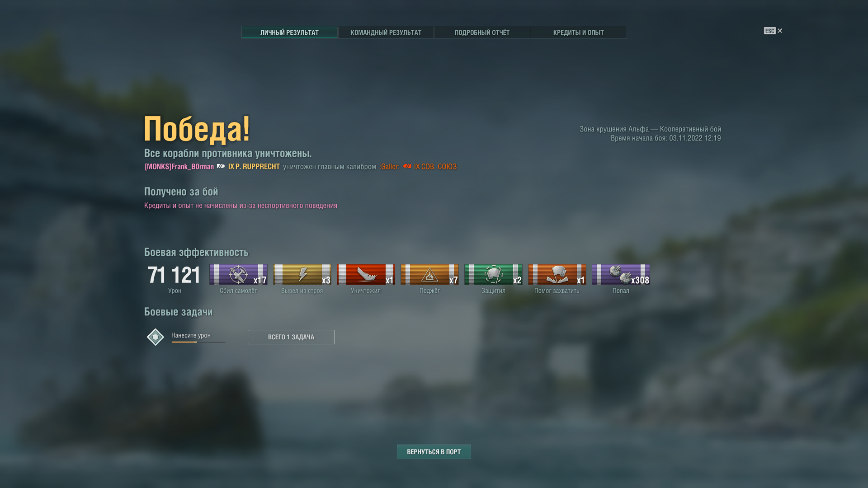Click the destroyed ship ribbon x1
This screenshot has width=868, height=488.
pos(366,275)
